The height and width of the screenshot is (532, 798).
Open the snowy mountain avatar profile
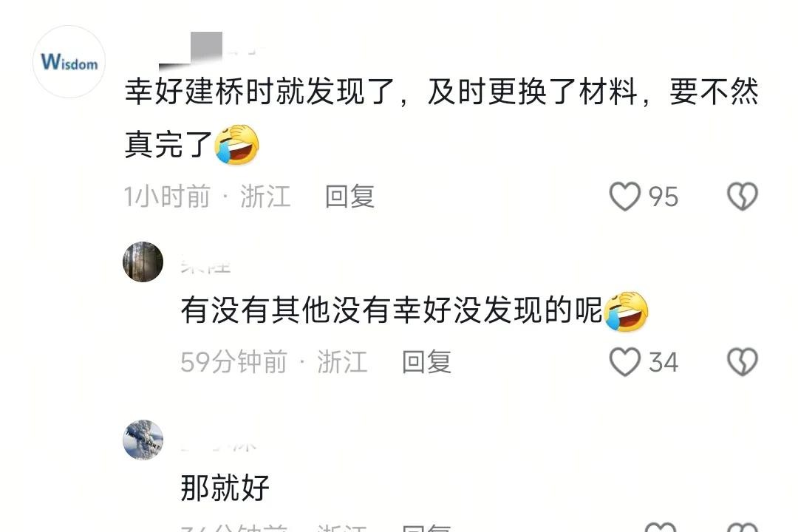143,440
